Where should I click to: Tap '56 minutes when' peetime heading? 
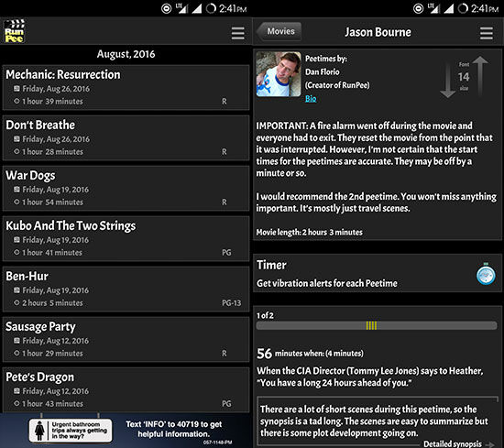pyautogui.click(x=310, y=354)
